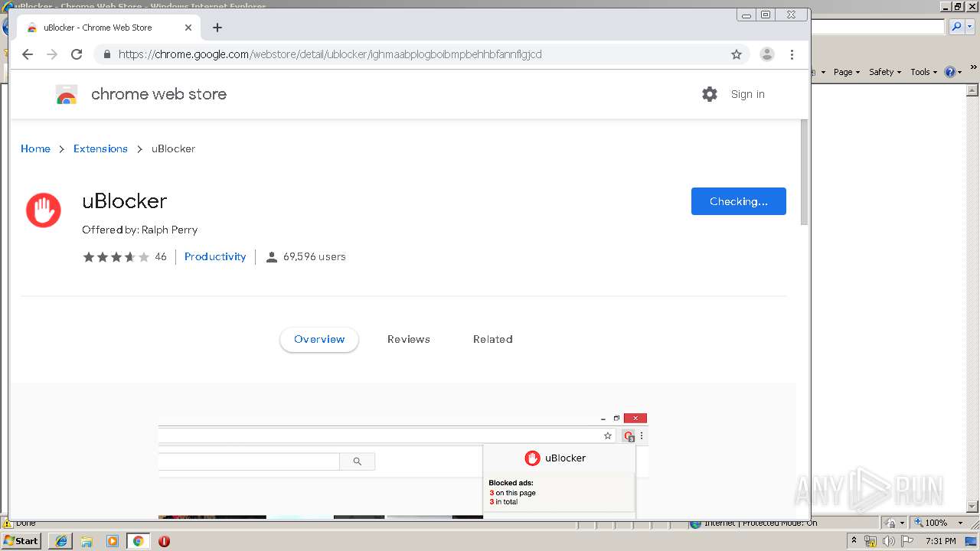
Task: Open Internet Explorer from the taskbar
Action: pos(61,541)
